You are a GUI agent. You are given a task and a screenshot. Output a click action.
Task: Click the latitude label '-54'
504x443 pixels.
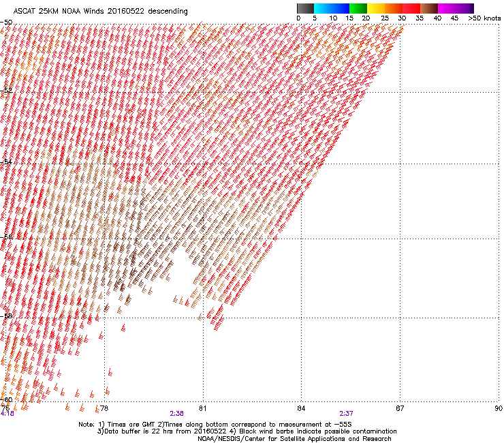6,162
